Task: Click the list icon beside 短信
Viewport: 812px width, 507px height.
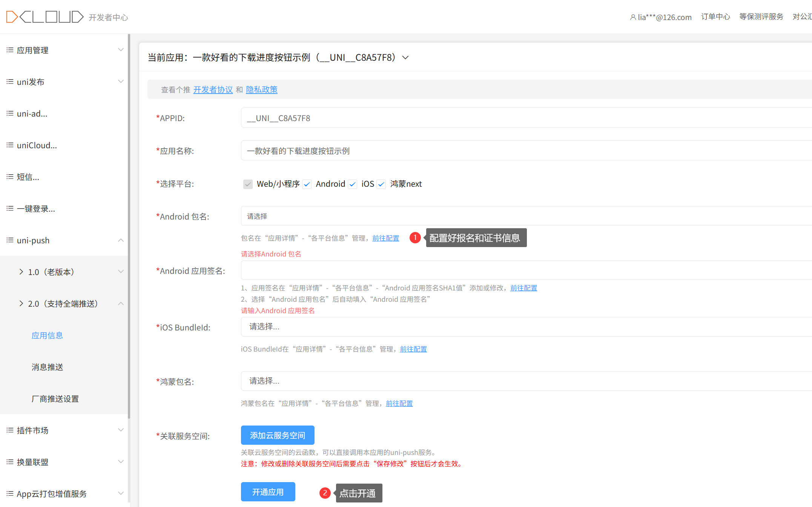Action: [x=10, y=177]
